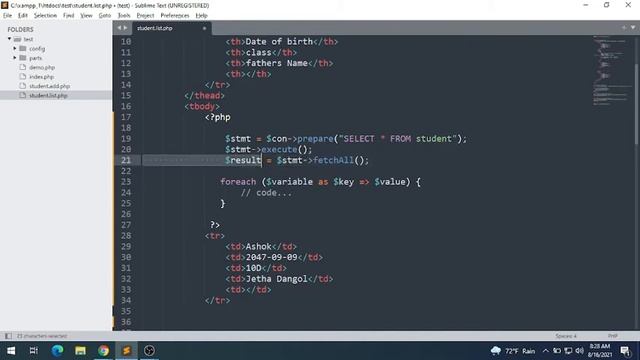Open the Project menu
640x360 pixels.
point(145,16)
